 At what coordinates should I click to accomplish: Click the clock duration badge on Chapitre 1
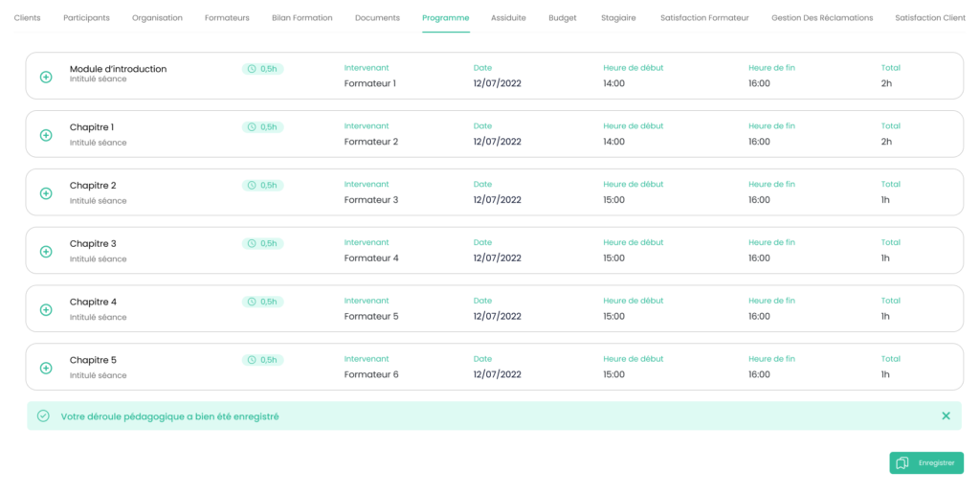click(262, 126)
